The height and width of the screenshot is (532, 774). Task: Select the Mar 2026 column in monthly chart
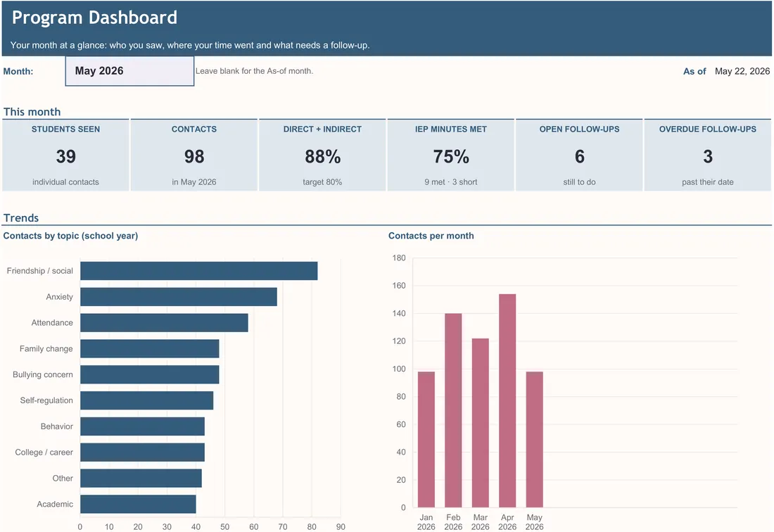point(481,423)
